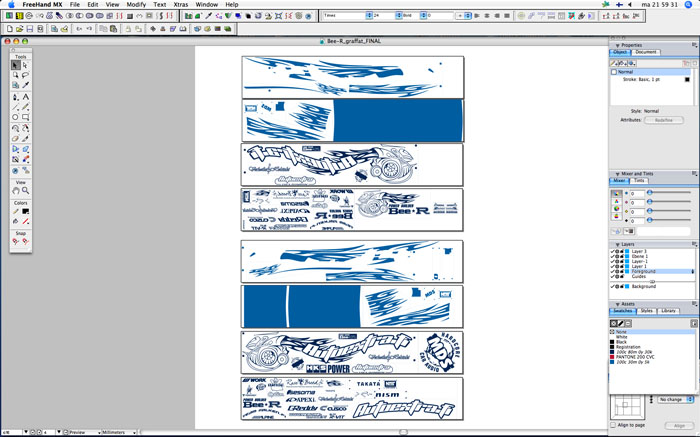Collapse the Properties panel
The height and width of the screenshot is (437, 700).
coord(617,46)
